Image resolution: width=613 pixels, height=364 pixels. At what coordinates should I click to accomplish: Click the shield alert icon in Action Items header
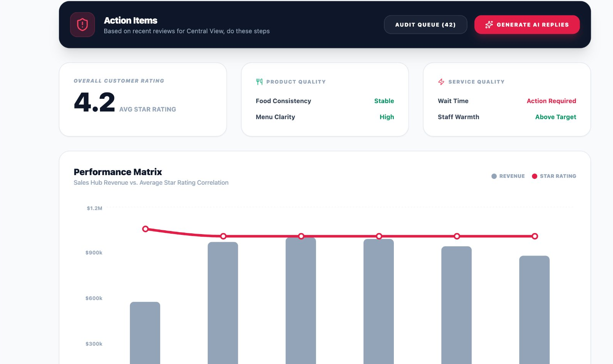tap(82, 24)
